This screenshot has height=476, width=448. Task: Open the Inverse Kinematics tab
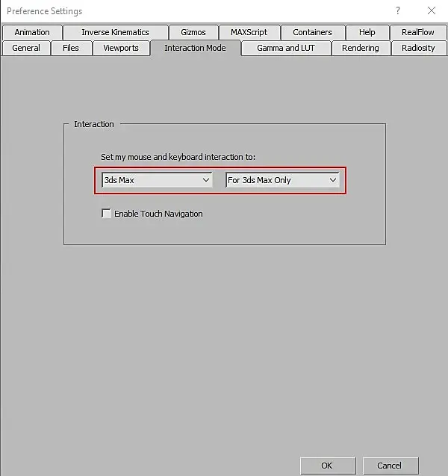tap(115, 32)
